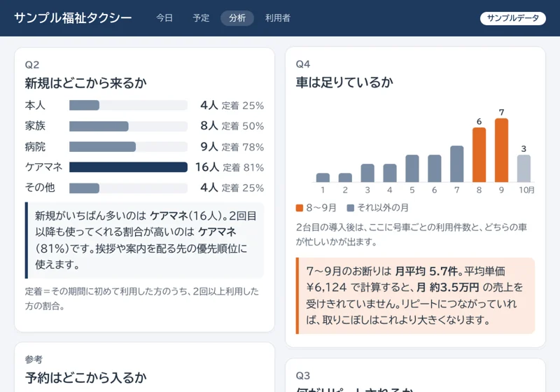Click the 車は足りているか heading

point(344,82)
